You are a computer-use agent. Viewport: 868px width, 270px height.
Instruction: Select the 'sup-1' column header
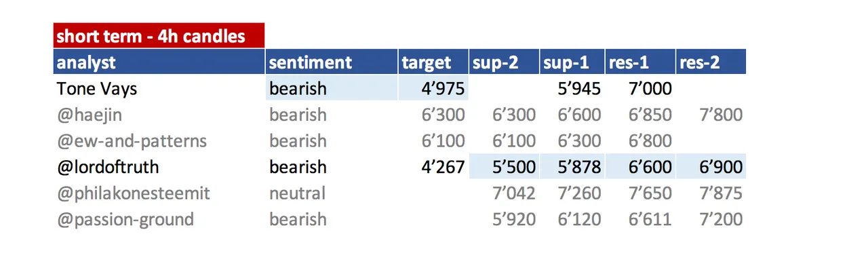(x=573, y=62)
